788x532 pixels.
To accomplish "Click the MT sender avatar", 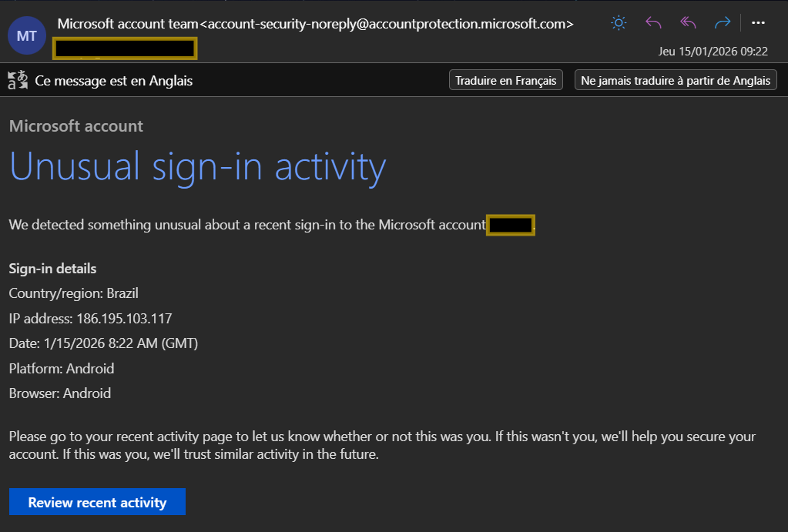I will click(26, 35).
